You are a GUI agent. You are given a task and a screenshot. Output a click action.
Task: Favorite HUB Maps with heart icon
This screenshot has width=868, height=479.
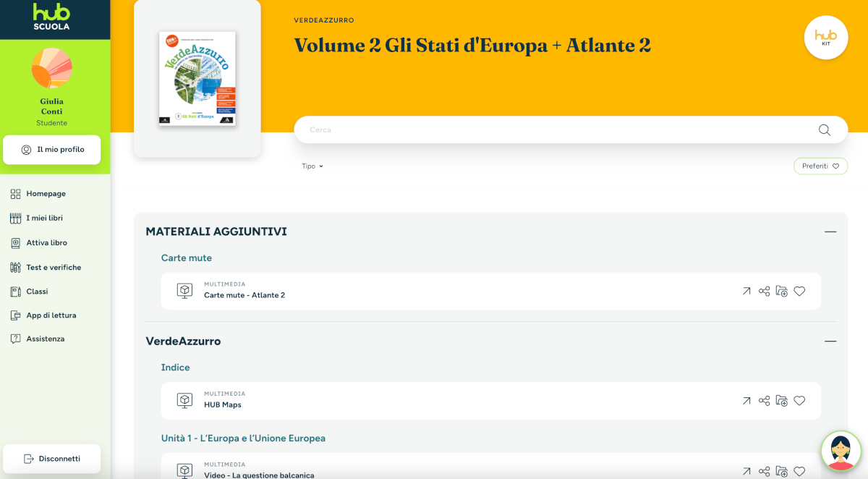(799, 401)
